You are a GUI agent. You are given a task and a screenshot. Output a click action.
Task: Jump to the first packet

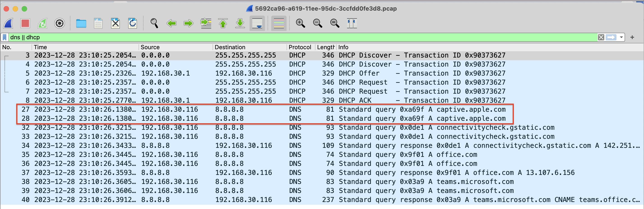point(223,23)
